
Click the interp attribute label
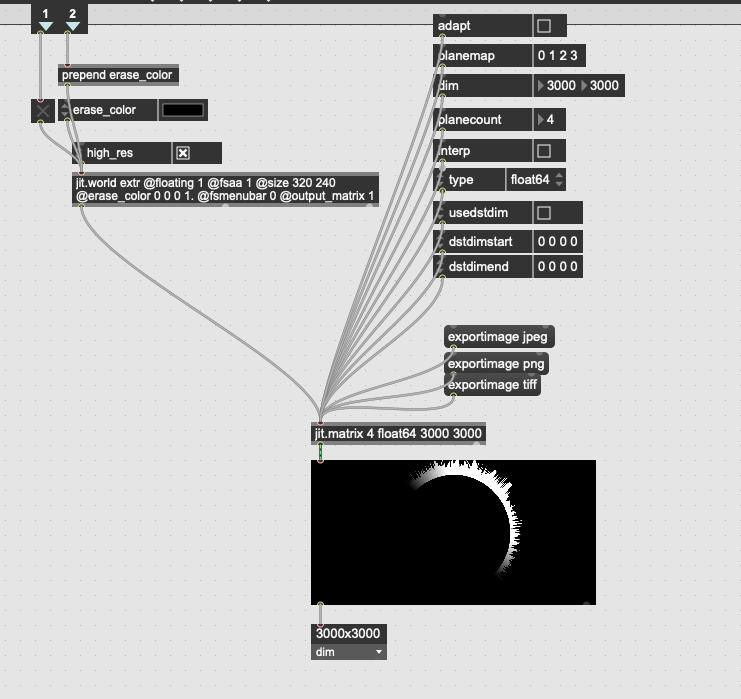pyautogui.click(x=454, y=151)
